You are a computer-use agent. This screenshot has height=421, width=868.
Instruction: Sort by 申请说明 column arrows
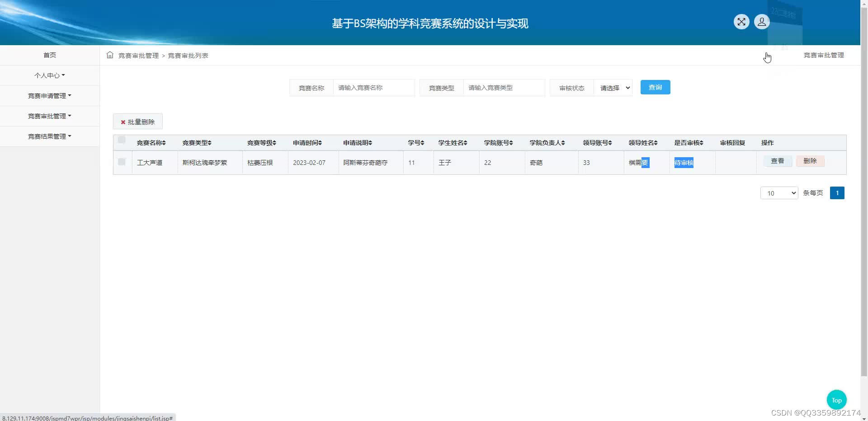pos(370,143)
